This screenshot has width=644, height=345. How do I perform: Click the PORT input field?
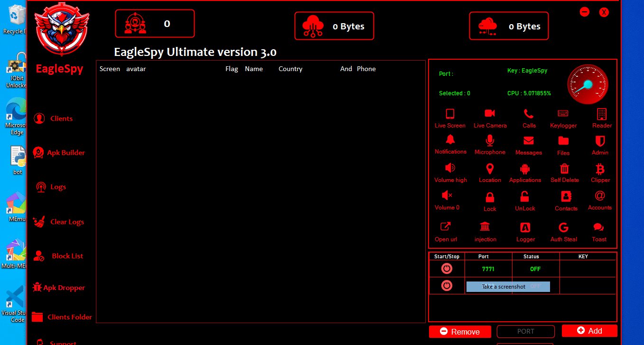click(x=525, y=331)
